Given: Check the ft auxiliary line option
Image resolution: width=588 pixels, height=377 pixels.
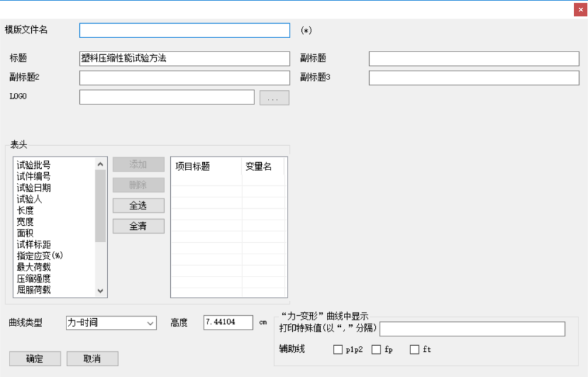Looking at the screenshot, I should [x=414, y=350].
